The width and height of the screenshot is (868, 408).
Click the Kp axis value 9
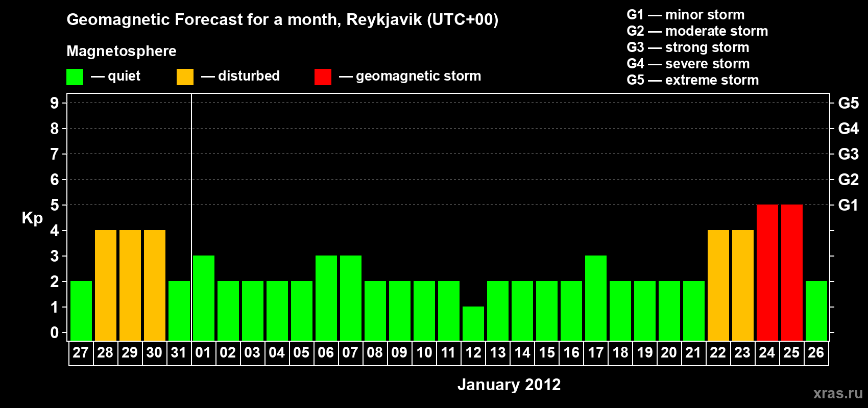pyautogui.click(x=55, y=103)
